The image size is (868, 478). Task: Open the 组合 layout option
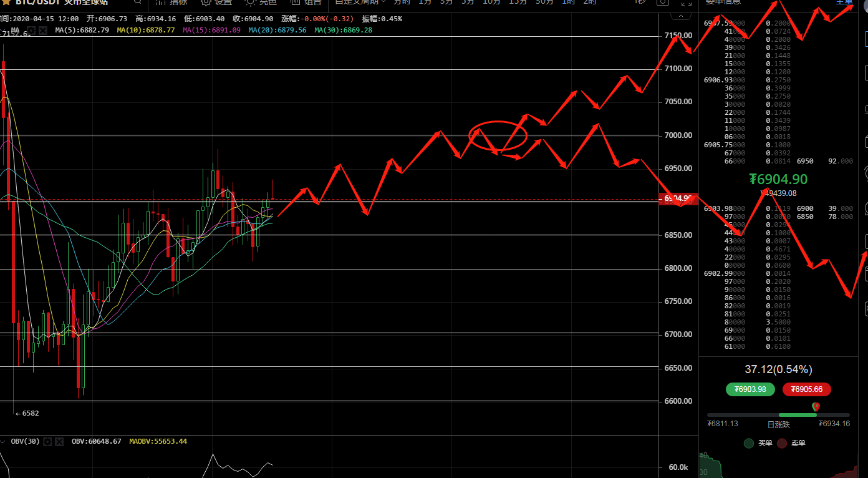click(x=306, y=2)
